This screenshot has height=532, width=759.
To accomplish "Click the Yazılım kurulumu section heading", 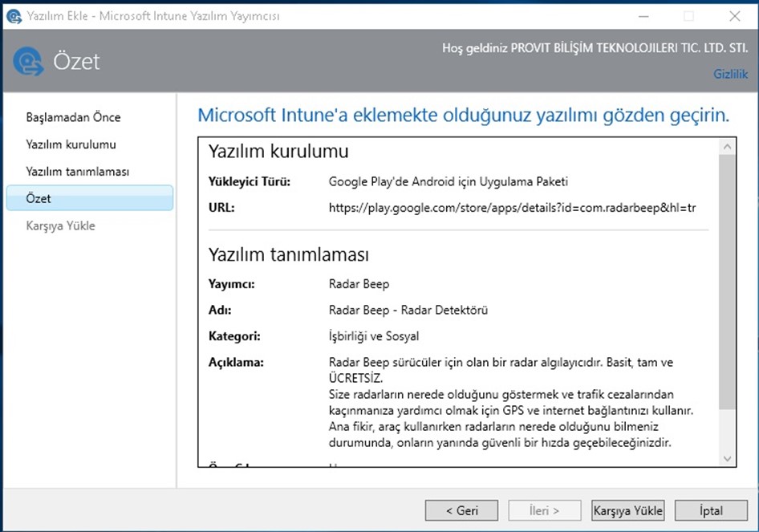I will (278, 152).
